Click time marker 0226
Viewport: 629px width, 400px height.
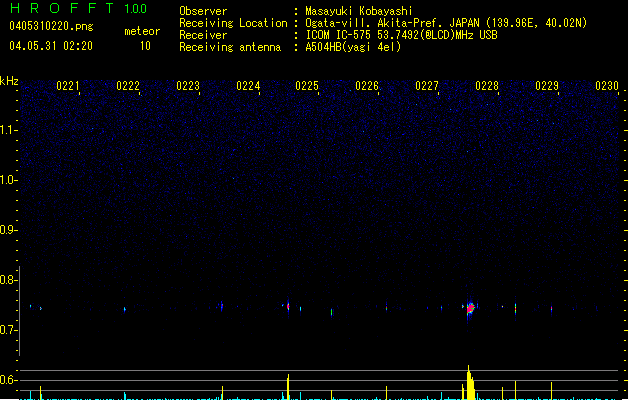tap(367, 86)
